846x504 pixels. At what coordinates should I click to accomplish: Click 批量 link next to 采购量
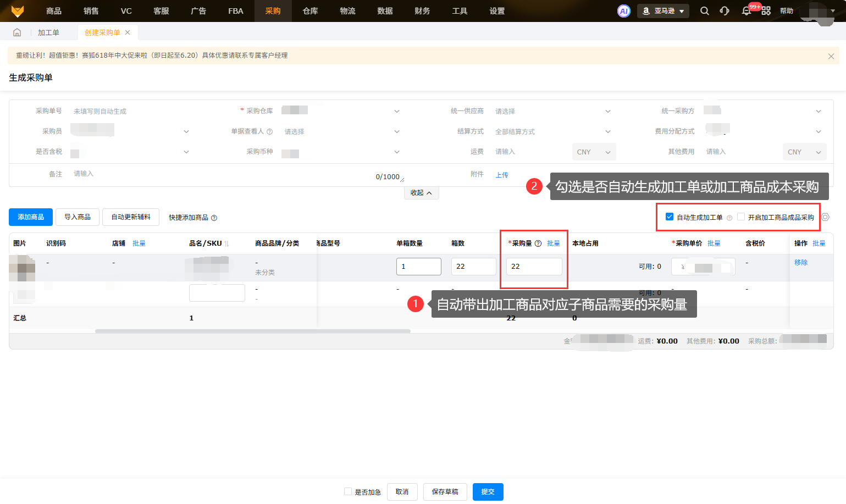click(x=554, y=243)
